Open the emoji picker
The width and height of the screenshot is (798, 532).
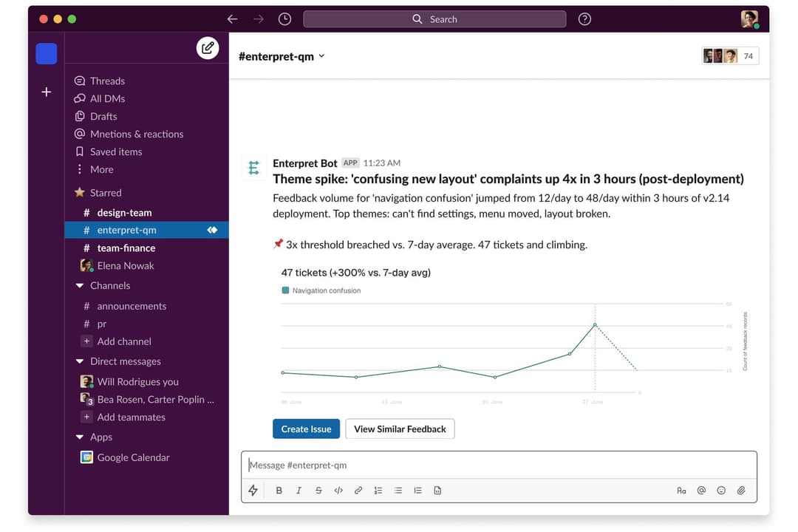(721, 491)
